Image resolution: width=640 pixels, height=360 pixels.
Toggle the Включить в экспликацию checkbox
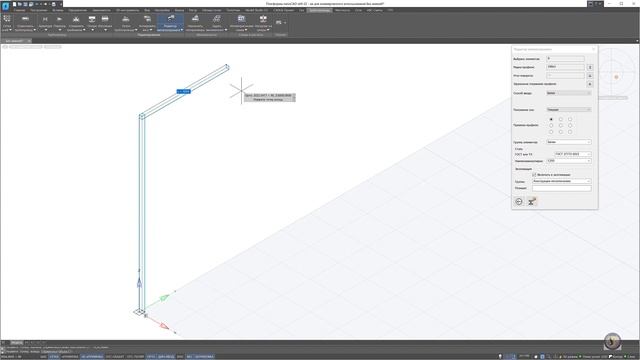click(534, 175)
